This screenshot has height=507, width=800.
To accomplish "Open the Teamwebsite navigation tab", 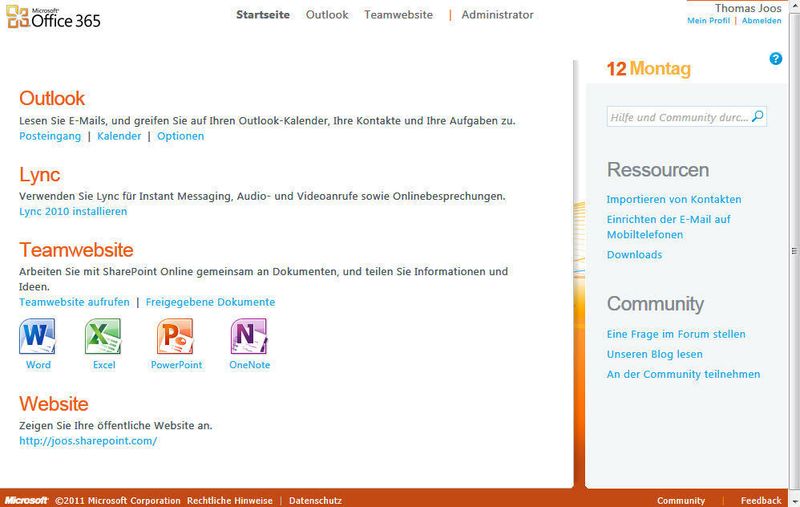I will [398, 15].
